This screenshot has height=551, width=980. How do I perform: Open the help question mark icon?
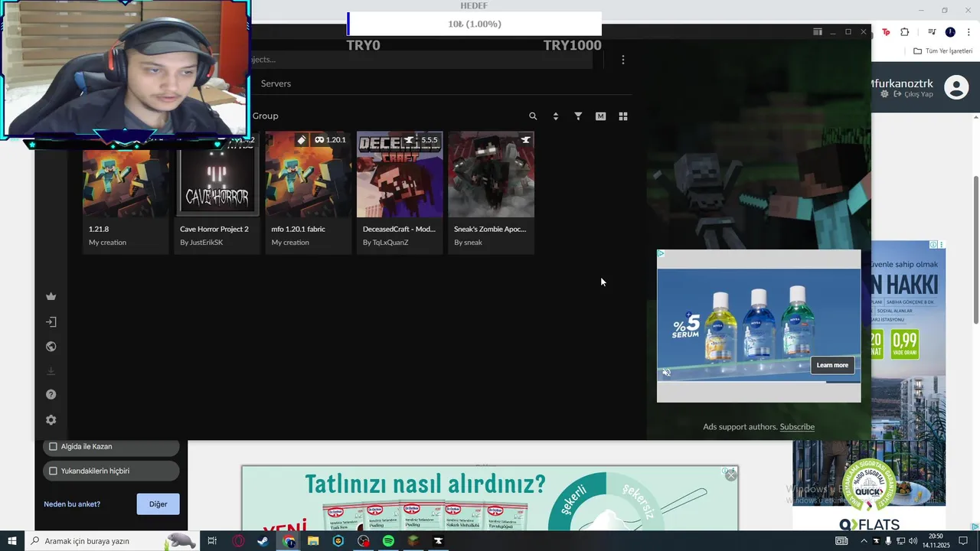pyautogui.click(x=51, y=395)
